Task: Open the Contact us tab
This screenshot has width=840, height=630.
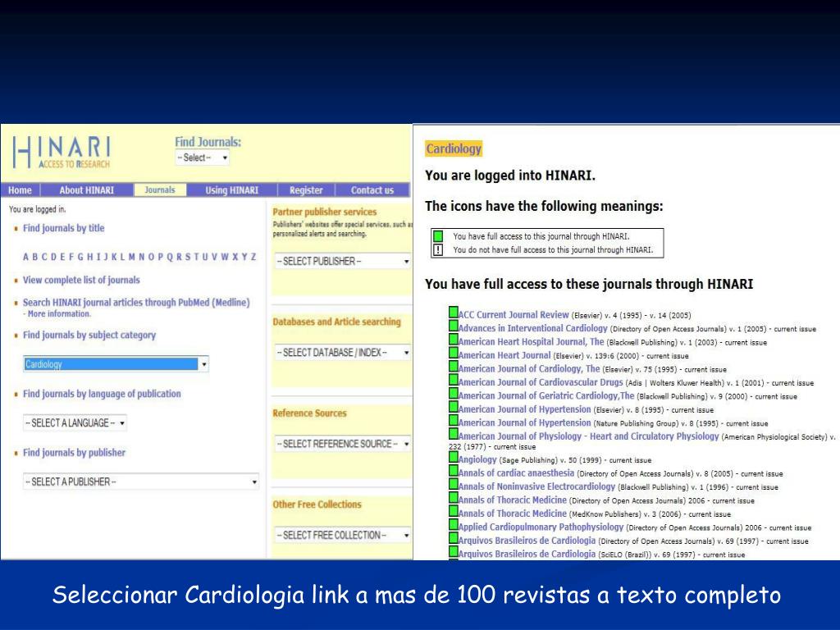Action: (372, 190)
